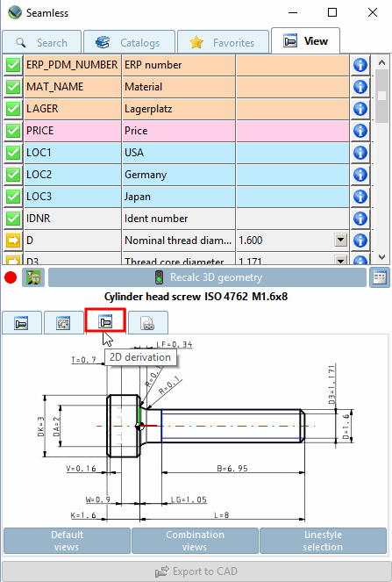Show info for the PRICE row

[360, 131]
